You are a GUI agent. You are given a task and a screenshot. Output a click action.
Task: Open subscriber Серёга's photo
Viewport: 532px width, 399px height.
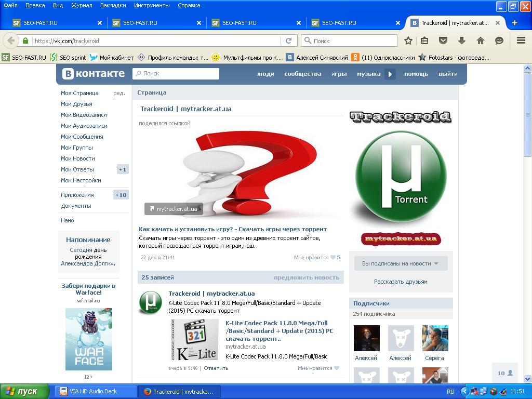point(435,338)
